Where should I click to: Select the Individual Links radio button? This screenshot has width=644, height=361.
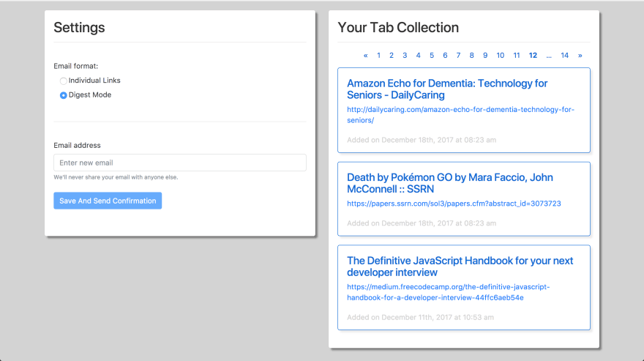[x=63, y=81]
